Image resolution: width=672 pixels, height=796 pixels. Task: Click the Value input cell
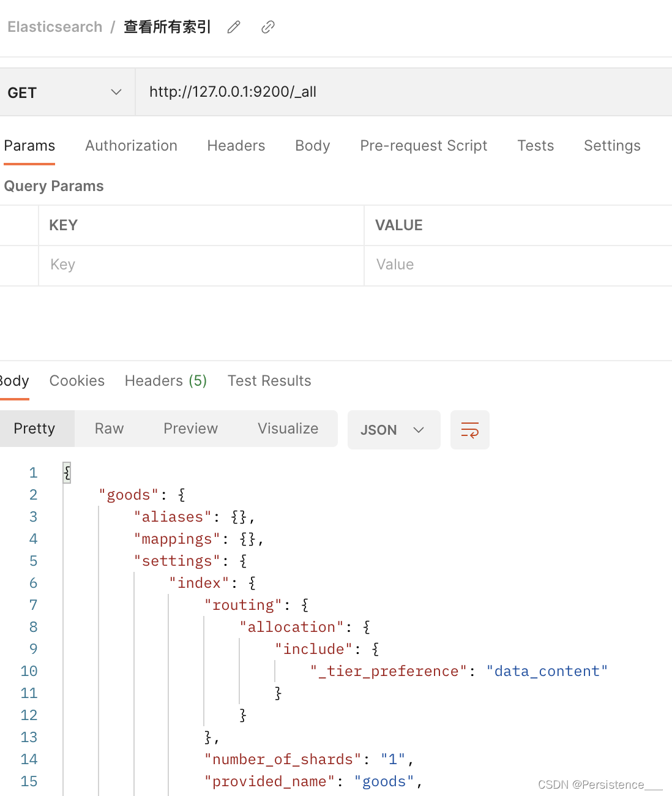pyautogui.click(x=518, y=265)
